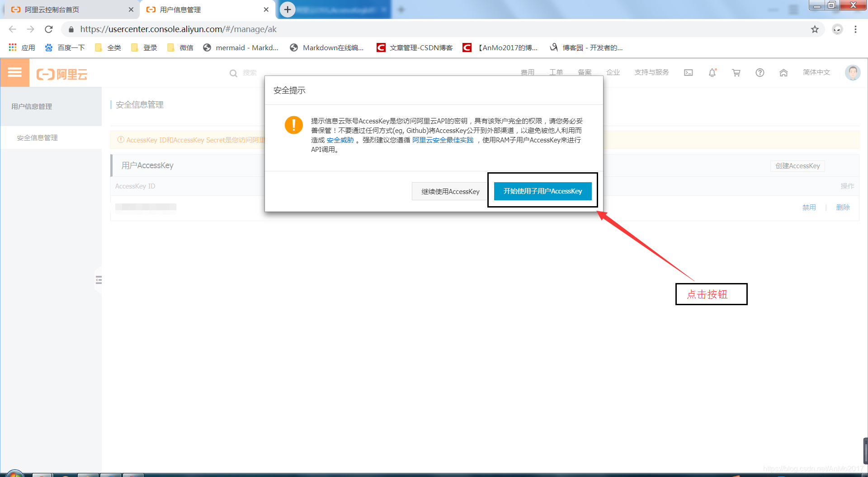This screenshot has width=868, height=477.
Task: Open the shopping cart icon
Action: pyautogui.click(x=736, y=72)
